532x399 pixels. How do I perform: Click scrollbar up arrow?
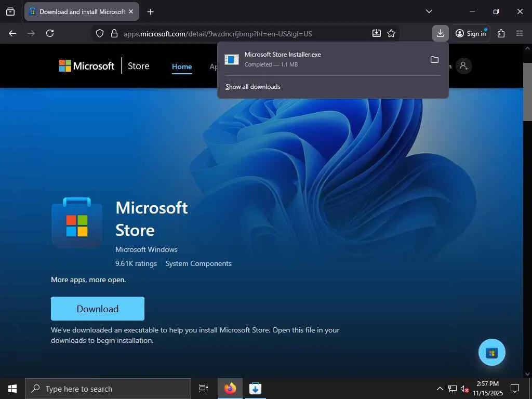tap(527, 48)
